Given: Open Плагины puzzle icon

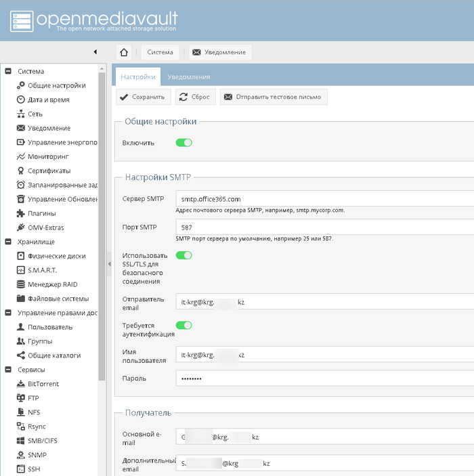Looking at the screenshot, I should coord(20,213).
